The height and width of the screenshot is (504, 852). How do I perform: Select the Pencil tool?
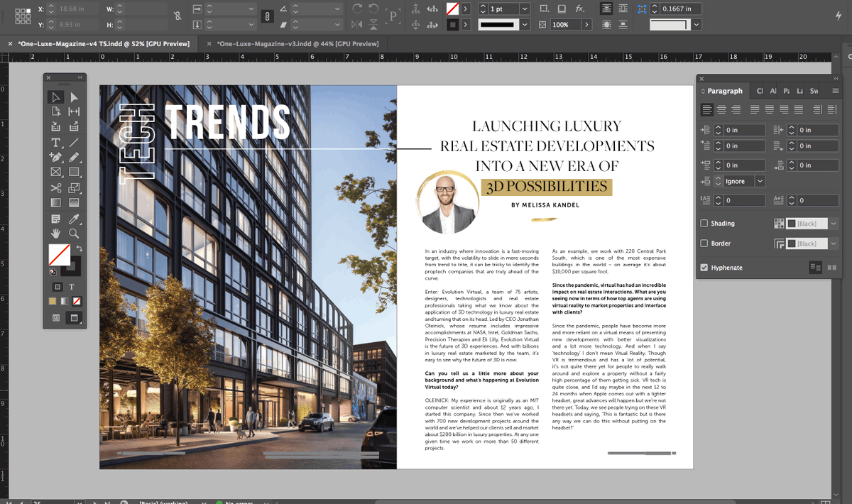pyautogui.click(x=74, y=157)
